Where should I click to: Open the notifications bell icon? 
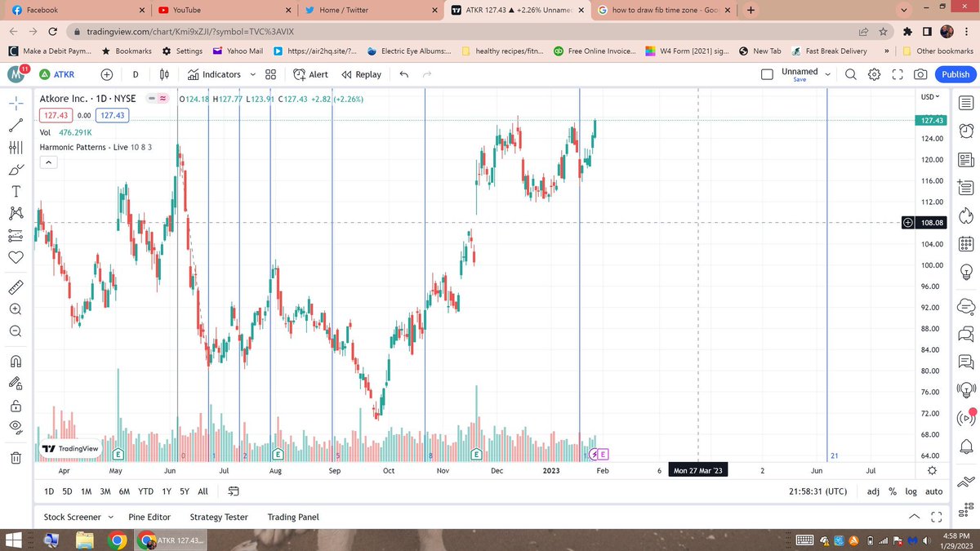point(965,446)
